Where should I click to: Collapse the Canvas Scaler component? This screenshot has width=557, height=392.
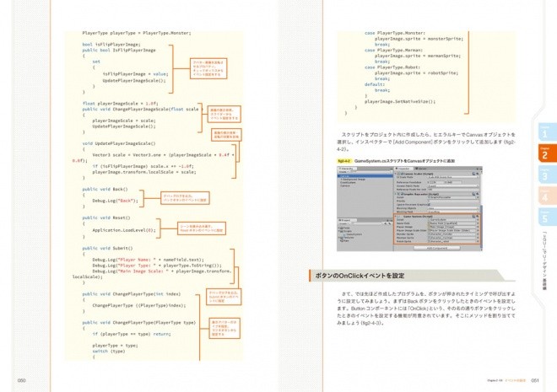[x=396, y=174]
